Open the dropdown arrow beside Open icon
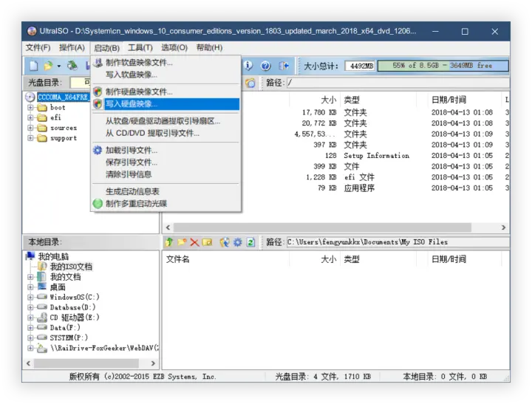Screen dimensions: 532x404 (58, 66)
